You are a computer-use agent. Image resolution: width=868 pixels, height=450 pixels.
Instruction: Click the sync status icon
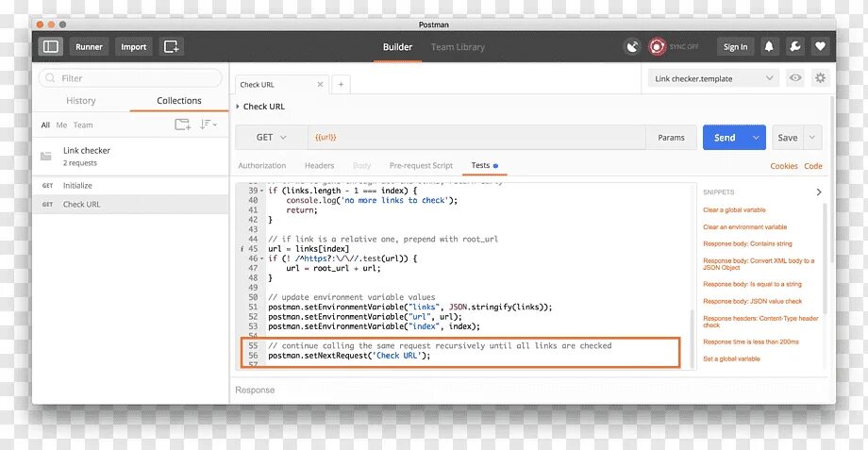tap(657, 46)
